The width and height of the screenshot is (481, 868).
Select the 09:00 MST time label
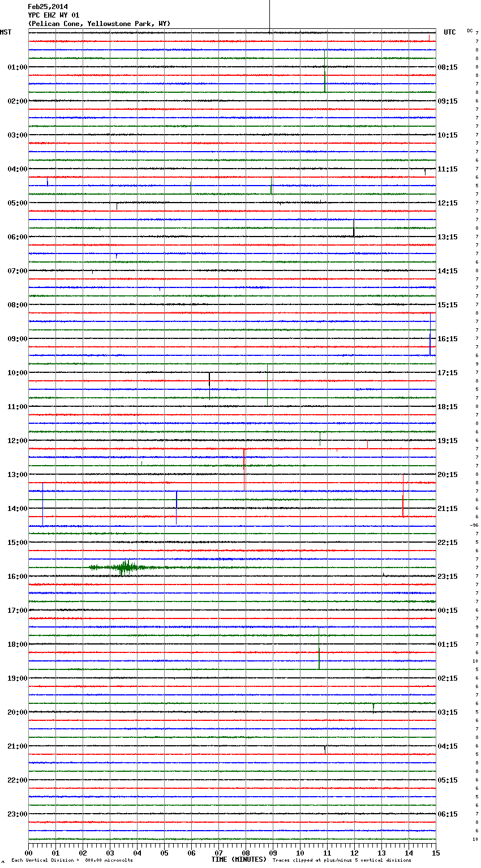pos(18,339)
